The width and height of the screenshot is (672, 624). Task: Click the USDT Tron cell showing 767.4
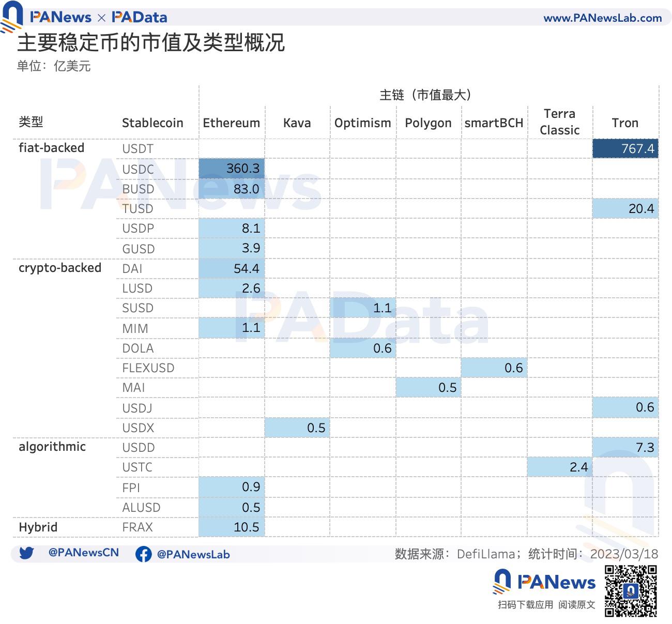click(625, 149)
